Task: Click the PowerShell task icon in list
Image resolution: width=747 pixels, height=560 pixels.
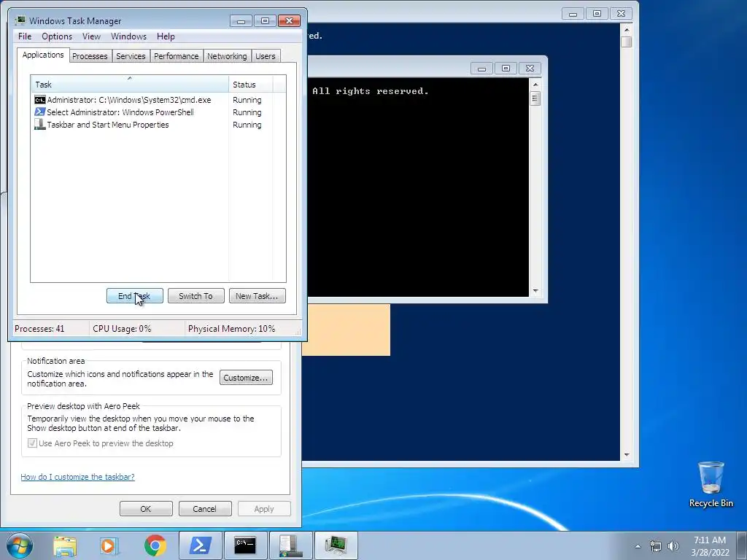Action: [40, 112]
